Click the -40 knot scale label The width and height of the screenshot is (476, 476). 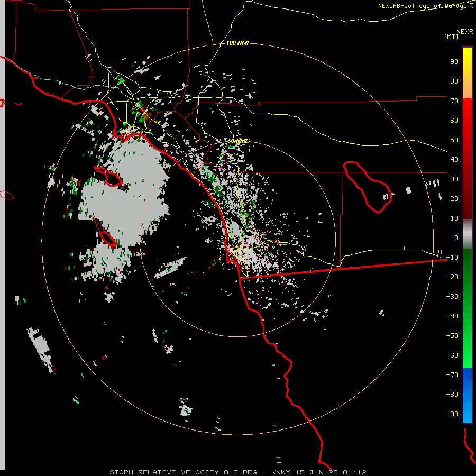(452, 316)
